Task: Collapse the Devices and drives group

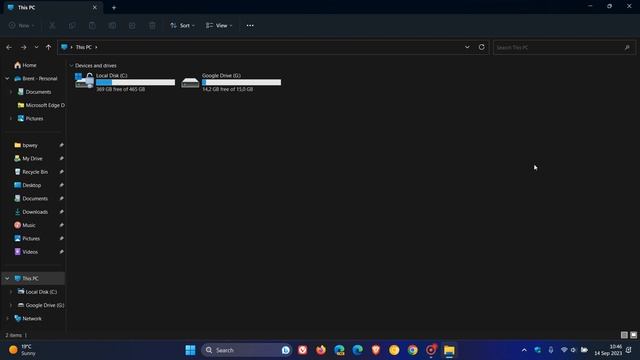Action: click(x=71, y=66)
